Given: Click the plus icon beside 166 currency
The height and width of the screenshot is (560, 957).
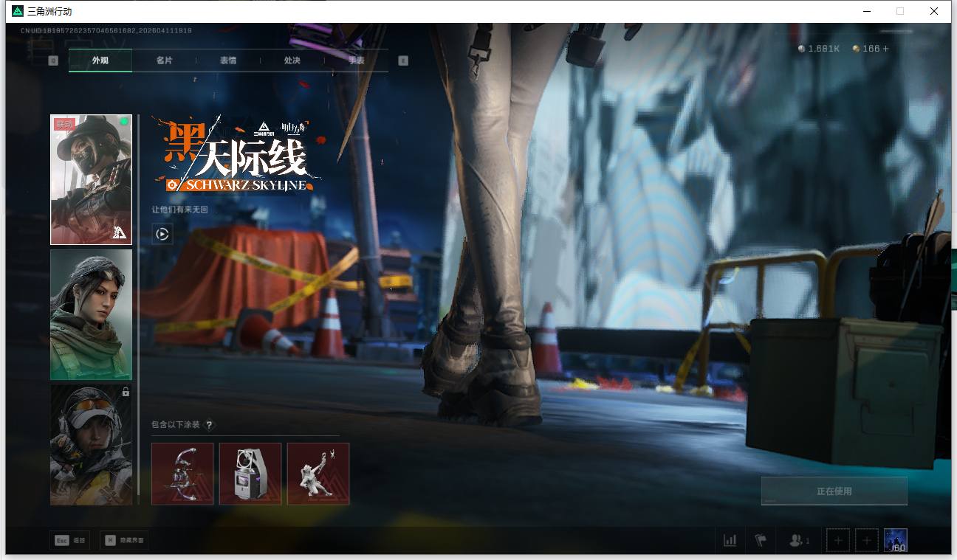Looking at the screenshot, I should point(886,49).
